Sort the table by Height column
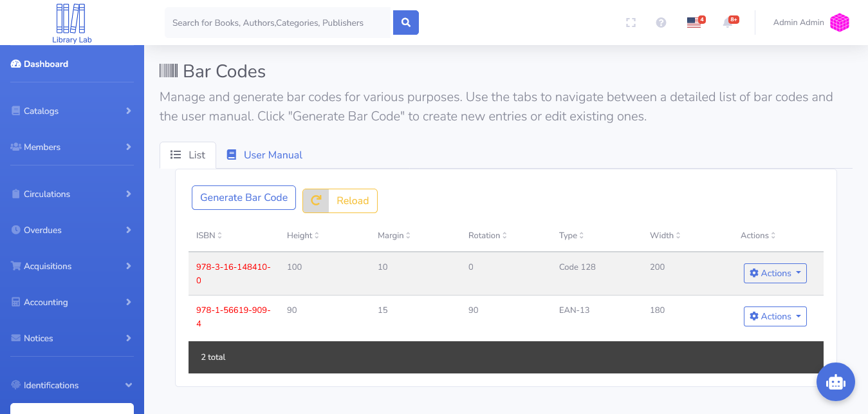This screenshot has width=868, height=414. tap(302, 235)
